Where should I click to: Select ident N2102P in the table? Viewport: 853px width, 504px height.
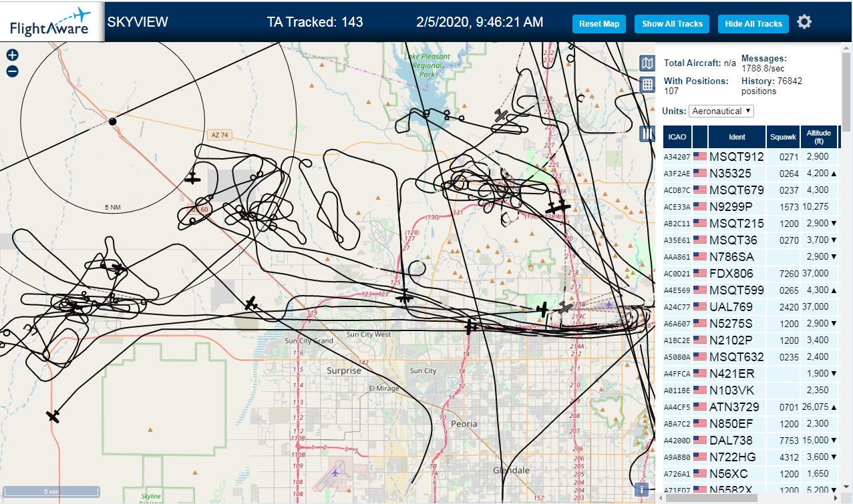pos(731,340)
